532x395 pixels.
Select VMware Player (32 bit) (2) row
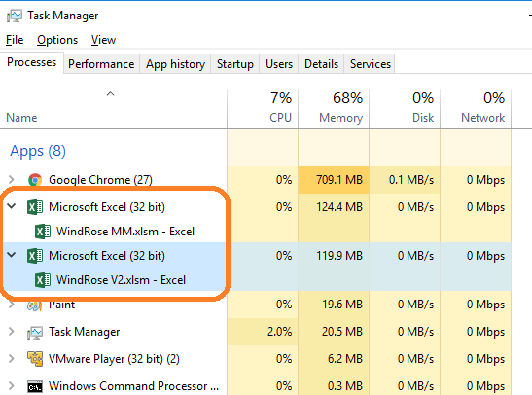pyautogui.click(x=256, y=359)
